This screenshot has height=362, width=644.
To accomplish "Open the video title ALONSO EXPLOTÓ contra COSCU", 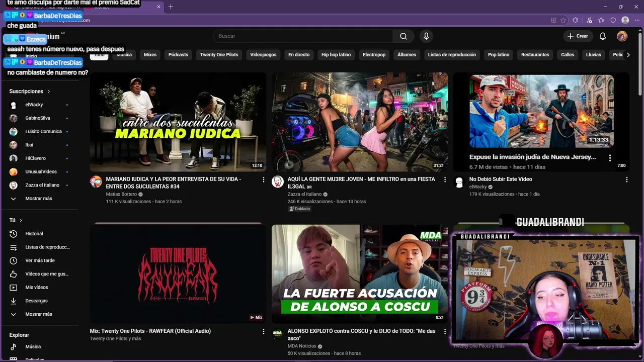I will [361, 335].
